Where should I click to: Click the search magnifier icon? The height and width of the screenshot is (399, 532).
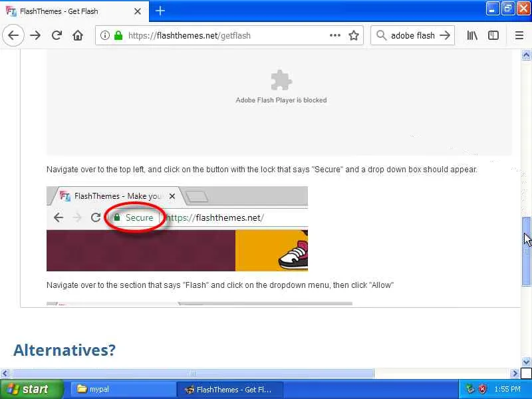[381, 35]
